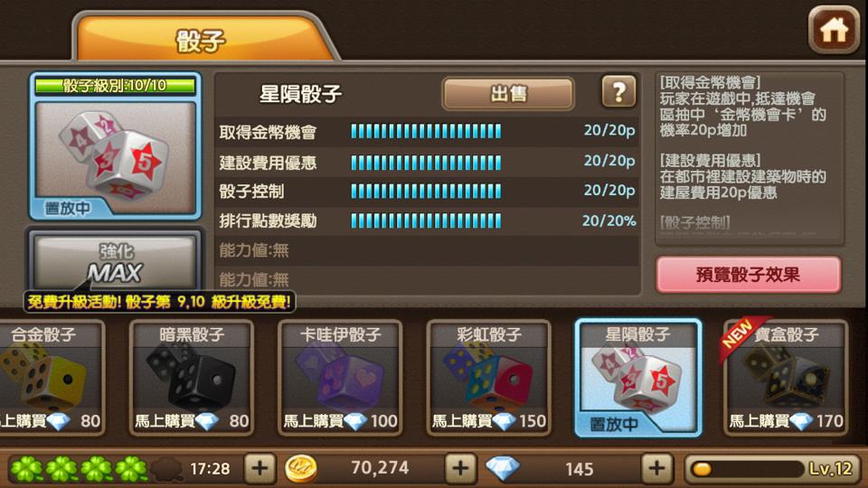Click the 出售 sell button

point(508,93)
